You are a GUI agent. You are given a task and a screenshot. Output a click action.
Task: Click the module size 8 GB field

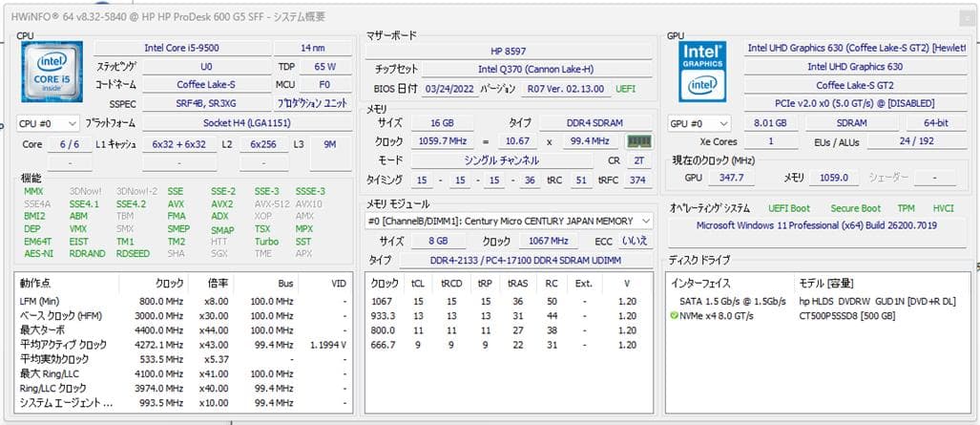pyautogui.click(x=438, y=241)
